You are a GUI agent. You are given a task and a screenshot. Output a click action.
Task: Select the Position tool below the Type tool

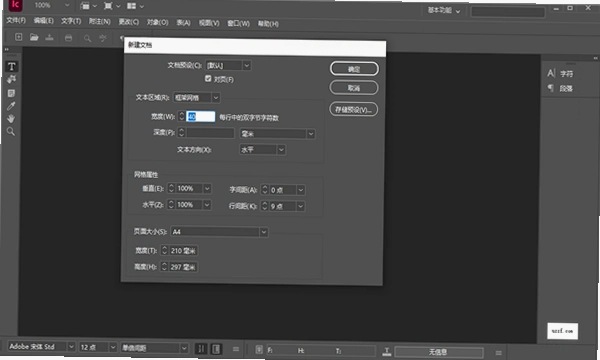[x=11, y=79]
